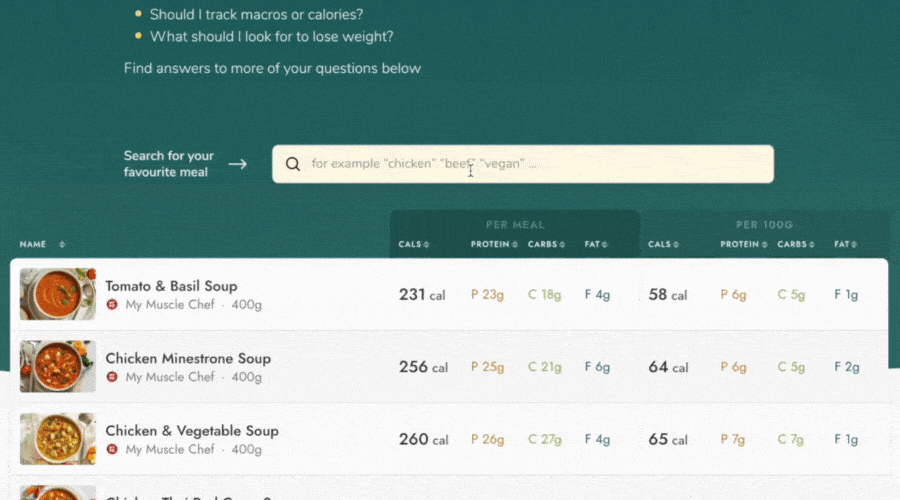900x500 pixels.
Task: Focus the favourite meal search field
Action: pos(523,164)
